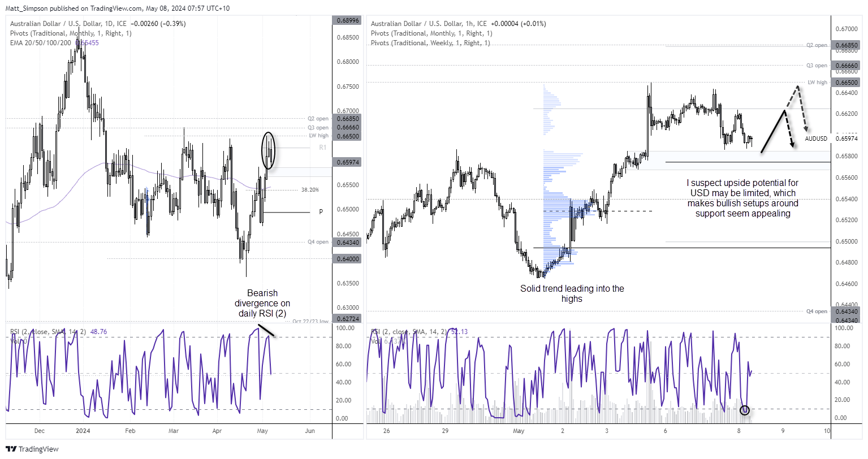868x459 pixels.
Task: Click the 38.20% retracement label
Action: 310,190
